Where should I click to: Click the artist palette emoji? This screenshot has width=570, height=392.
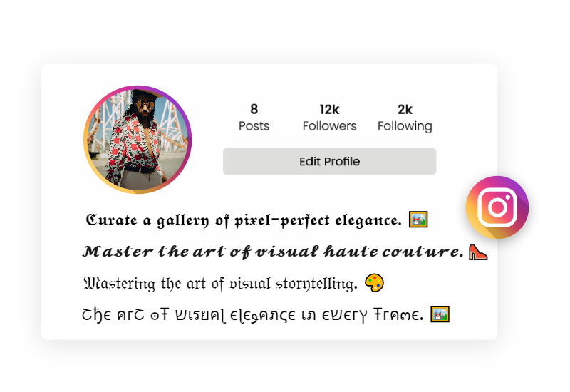[375, 283]
